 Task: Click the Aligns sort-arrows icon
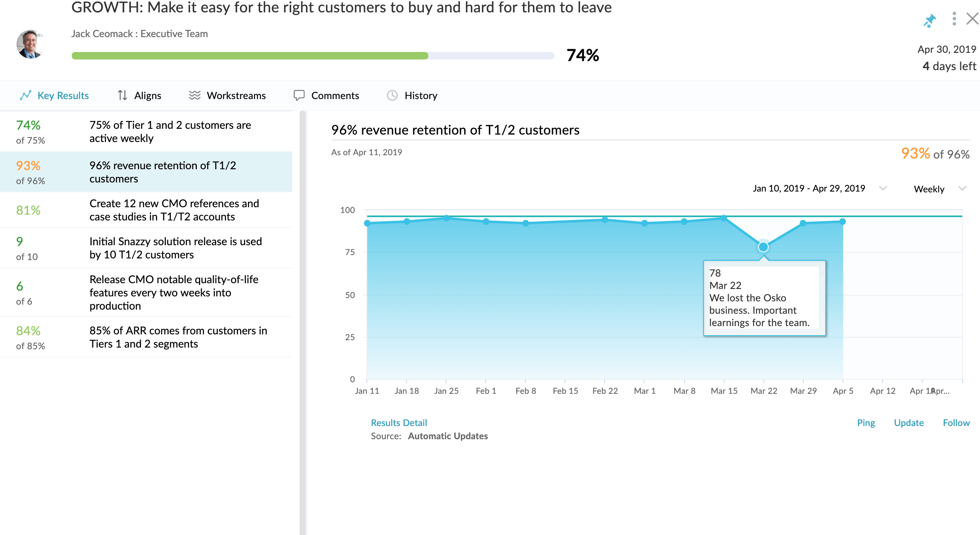click(x=122, y=95)
